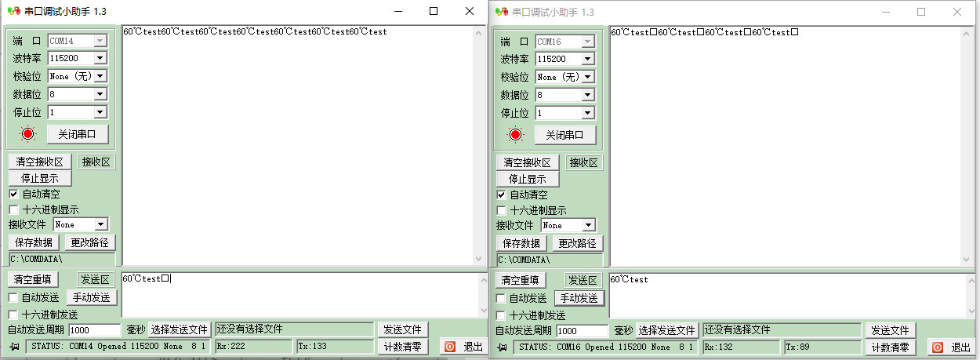Open stop bits 停止位 dropdown in COM16 window
Image resolution: width=980 pixels, height=360 pixels.
[x=587, y=113]
